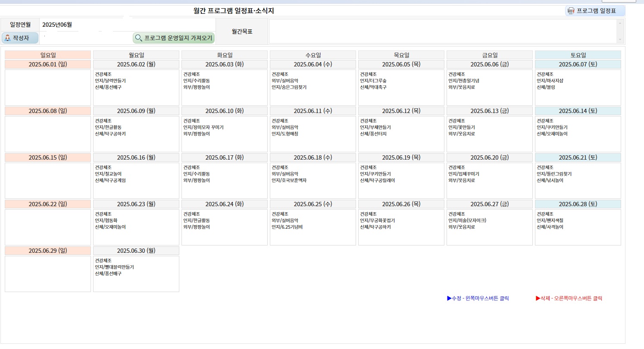
Task: Click the 인지/미술(모자이크) entry
Action: pos(467,220)
